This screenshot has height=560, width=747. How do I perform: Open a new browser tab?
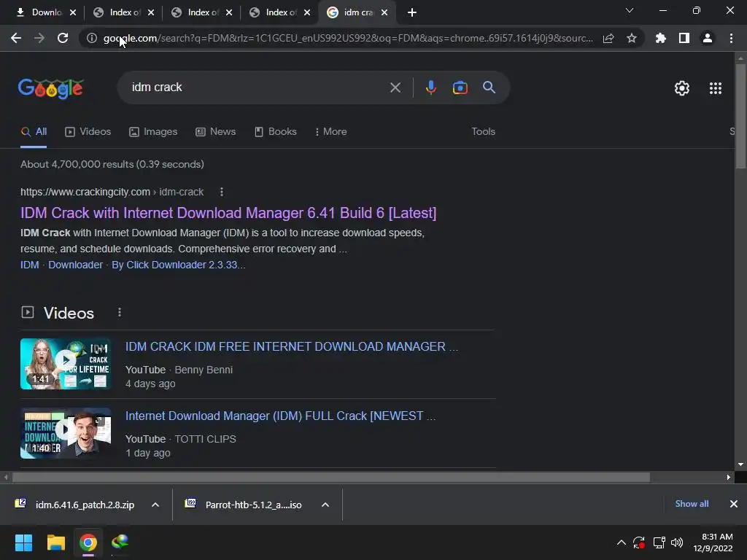(412, 12)
